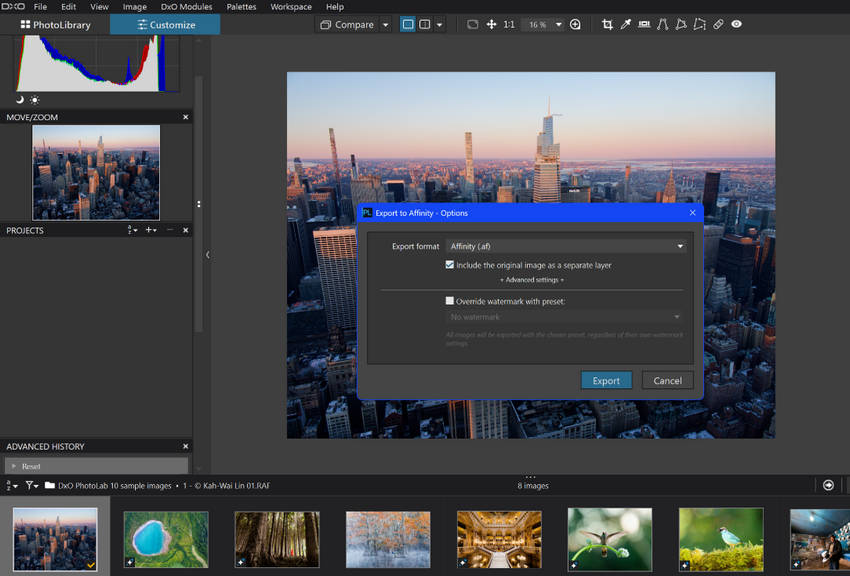This screenshot has width=850, height=576.
Task: Select the golden opera hall thumbnail
Action: [x=499, y=539]
